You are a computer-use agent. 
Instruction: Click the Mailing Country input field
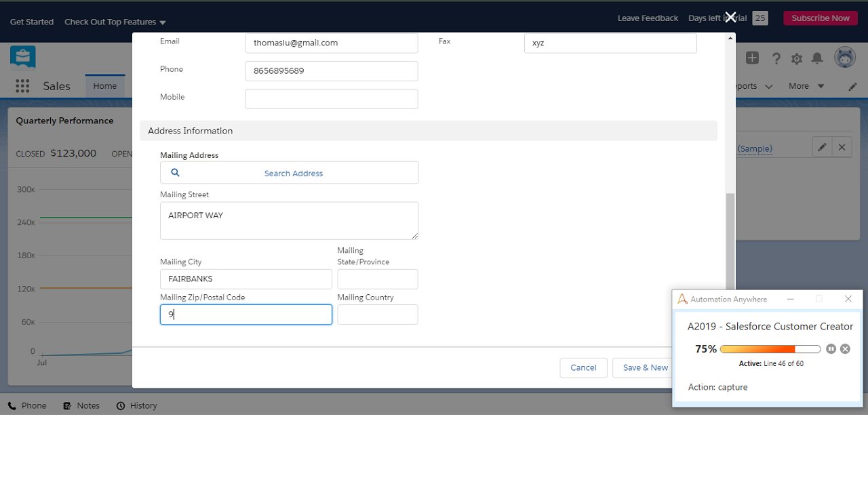(x=378, y=314)
